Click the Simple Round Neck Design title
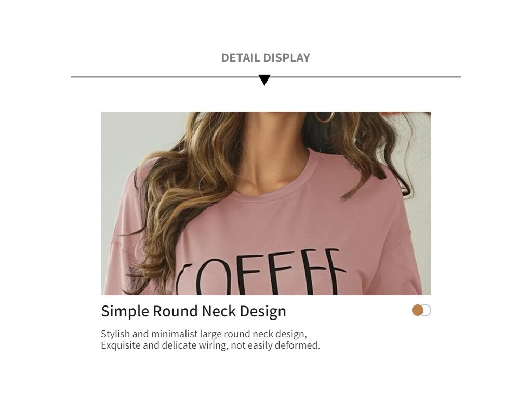Image resolution: width=532 pixels, height=399 pixels. pyautogui.click(x=193, y=311)
